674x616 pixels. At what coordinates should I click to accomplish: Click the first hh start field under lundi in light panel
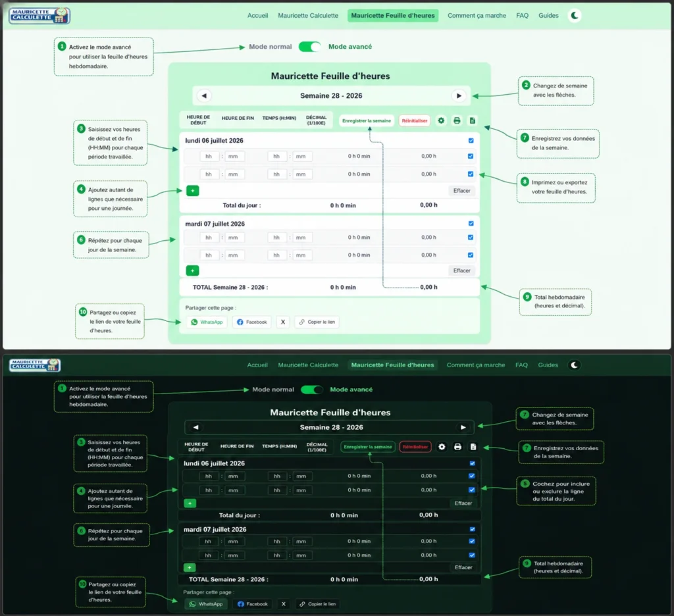pyautogui.click(x=209, y=157)
